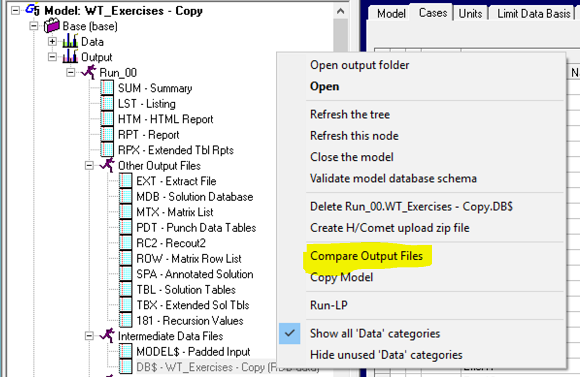580x377 pixels.
Task: Click the Run_00 running figure icon
Action: click(x=89, y=72)
